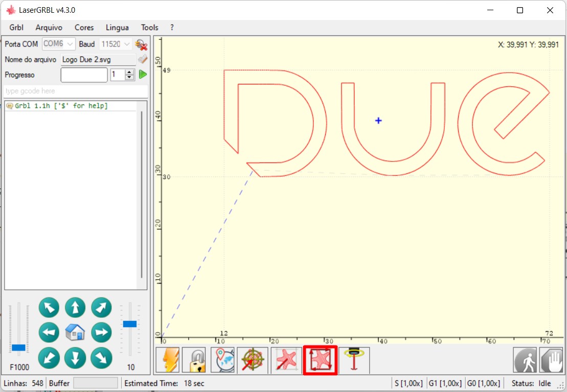Jog up with the north arrow button
This screenshot has width=567, height=392.
click(75, 307)
